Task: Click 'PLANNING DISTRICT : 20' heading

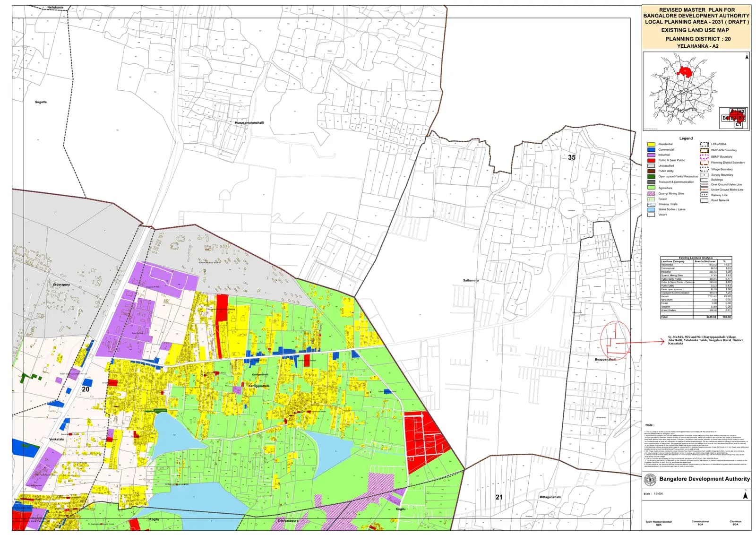Action: click(x=698, y=39)
